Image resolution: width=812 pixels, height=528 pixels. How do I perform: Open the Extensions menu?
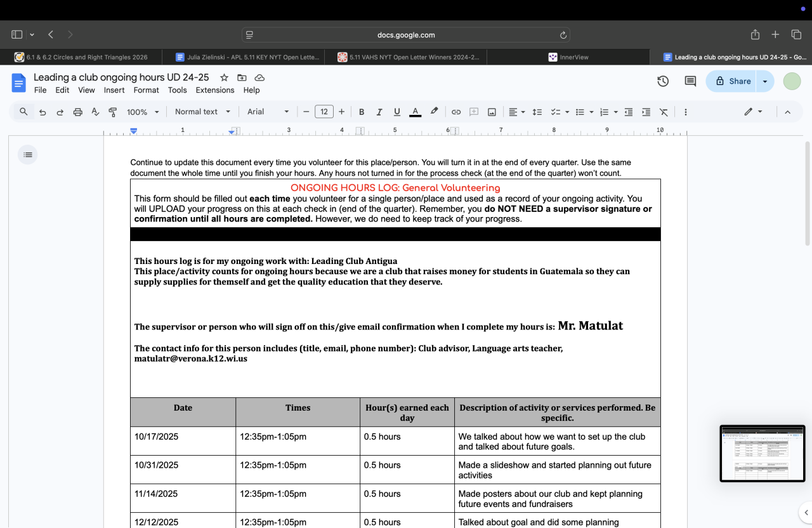coord(215,90)
